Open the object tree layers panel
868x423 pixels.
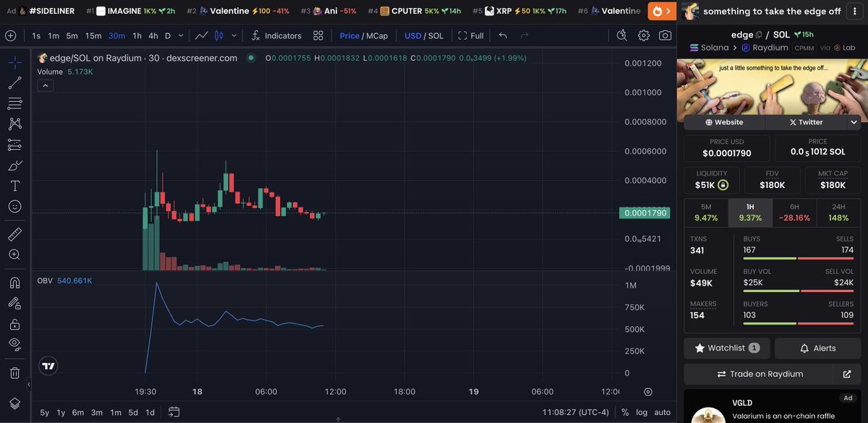[x=14, y=403]
